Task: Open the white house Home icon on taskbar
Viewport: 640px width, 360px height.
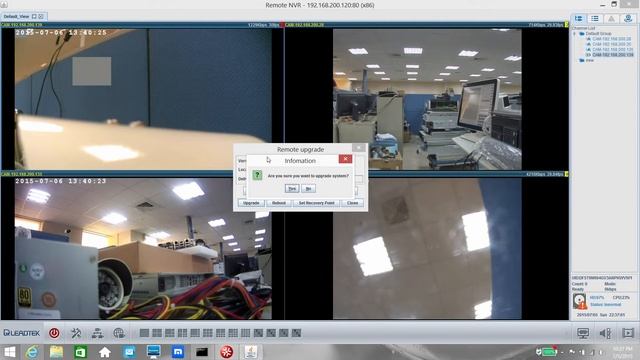Action: point(105,352)
